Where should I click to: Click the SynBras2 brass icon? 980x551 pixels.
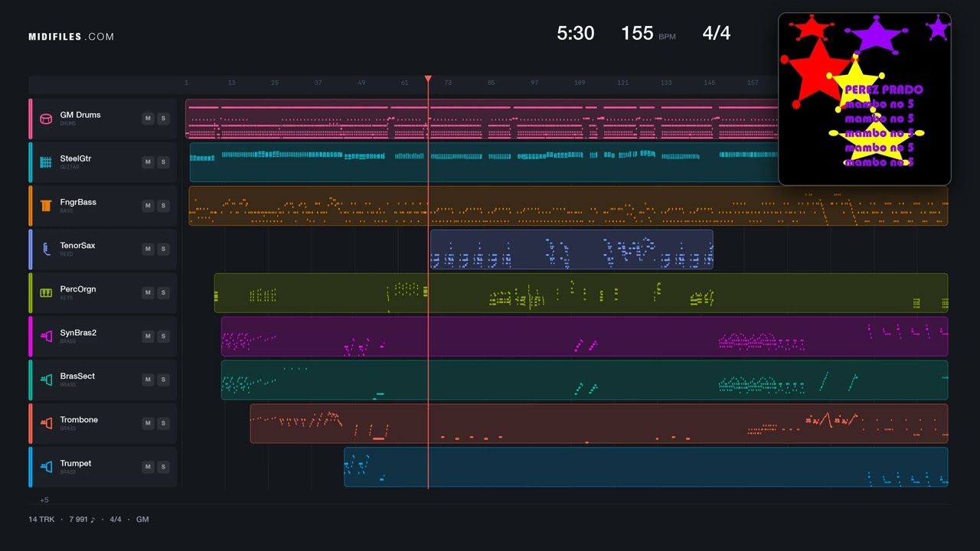click(45, 337)
